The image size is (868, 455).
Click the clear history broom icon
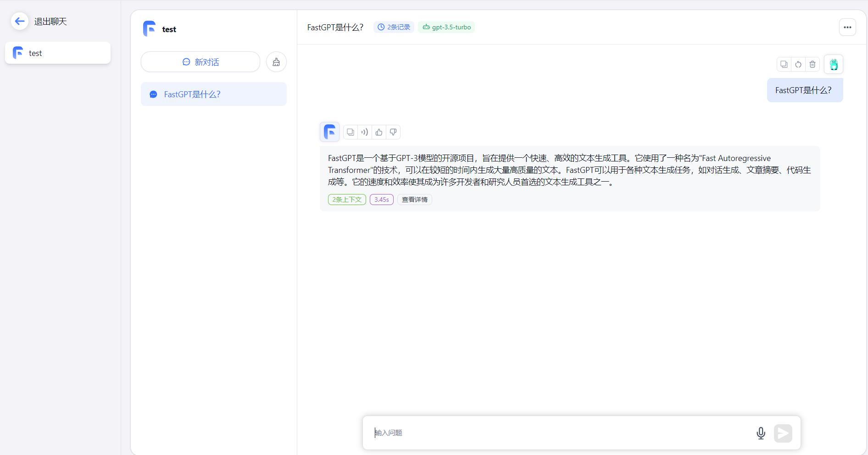(x=276, y=62)
